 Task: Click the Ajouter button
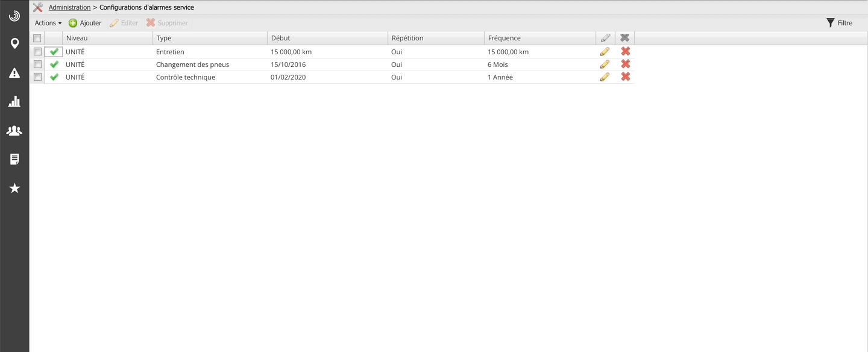click(x=85, y=23)
